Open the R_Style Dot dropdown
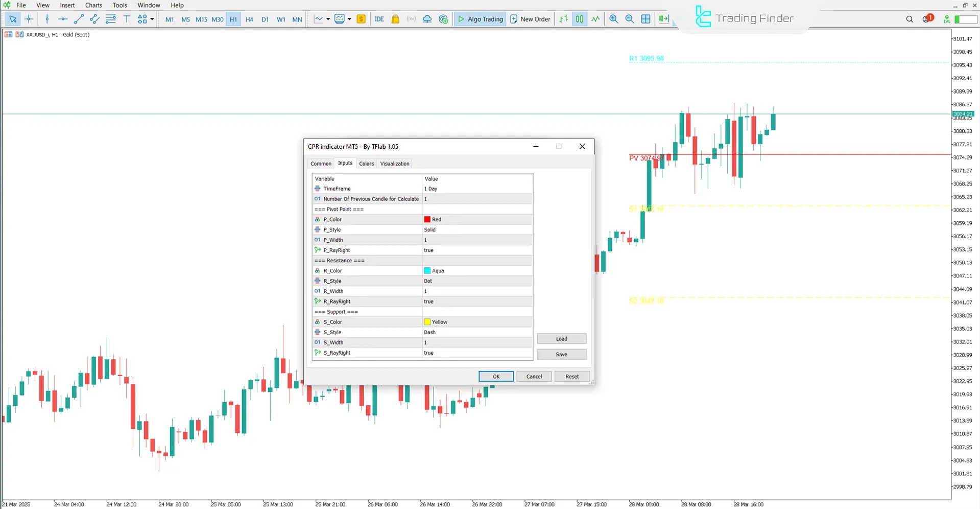The width and height of the screenshot is (980, 509). pyautogui.click(x=477, y=281)
